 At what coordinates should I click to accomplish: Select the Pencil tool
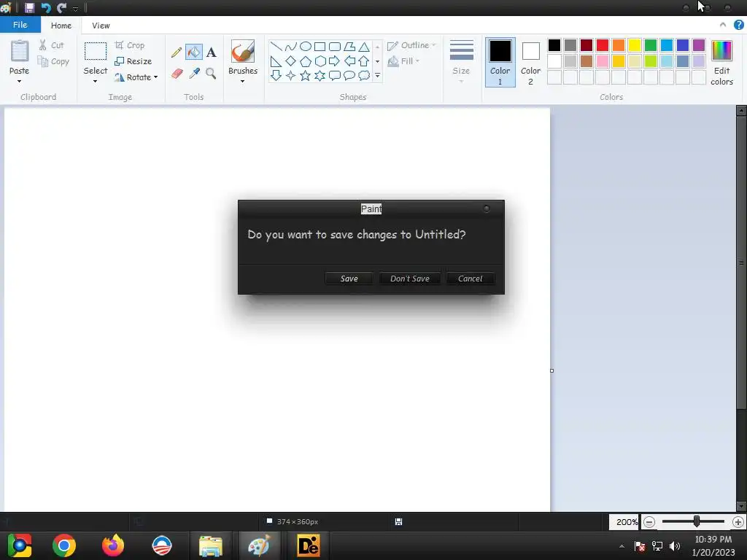click(177, 52)
